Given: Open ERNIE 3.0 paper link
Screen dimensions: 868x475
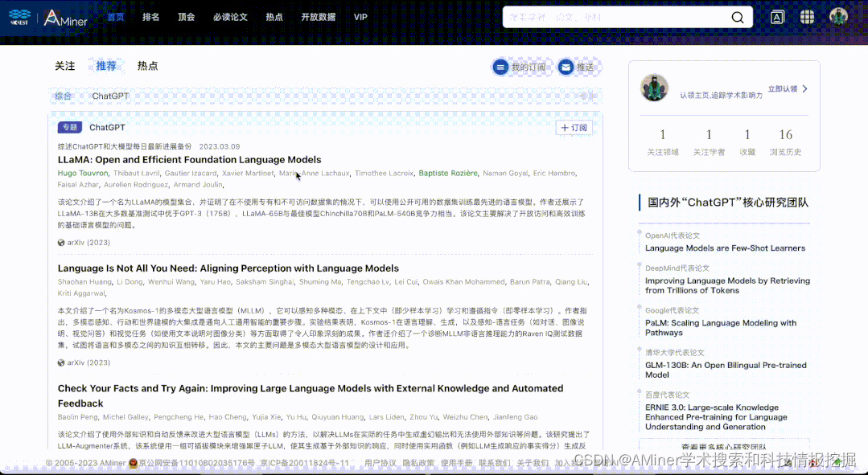Looking at the screenshot, I should click(x=716, y=417).
